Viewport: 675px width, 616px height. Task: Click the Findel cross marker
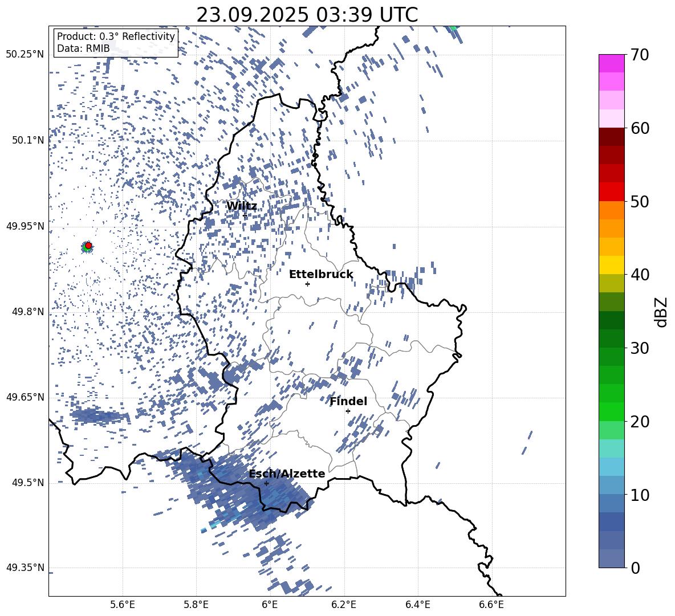(348, 411)
